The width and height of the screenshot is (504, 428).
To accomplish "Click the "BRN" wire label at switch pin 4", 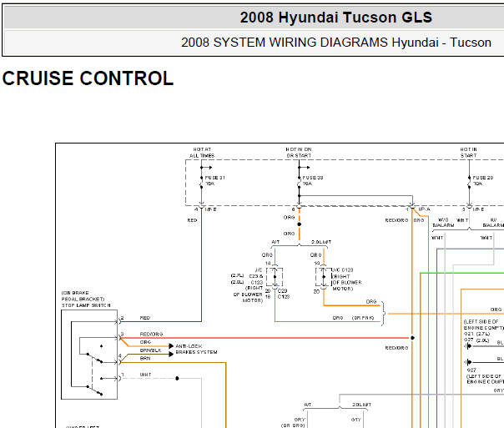I will (x=145, y=358).
